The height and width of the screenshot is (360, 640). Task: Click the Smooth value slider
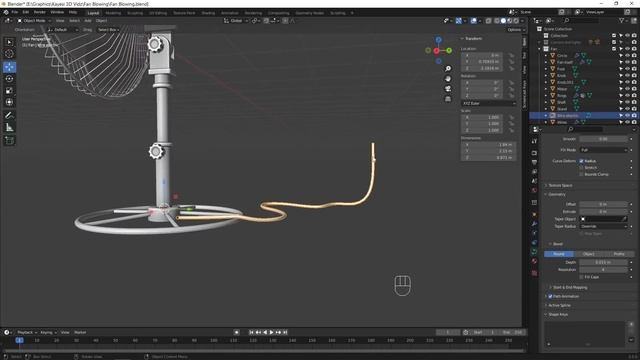click(x=603, y=139)
